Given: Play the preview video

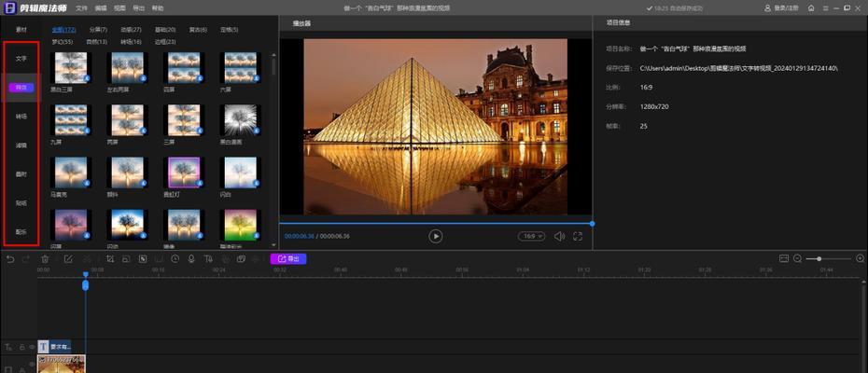Looking at the screenshot, I should (x=436, y=236).
